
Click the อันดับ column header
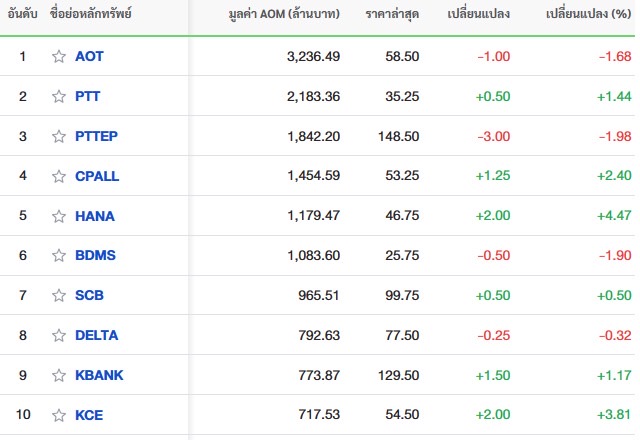[22, 14]
